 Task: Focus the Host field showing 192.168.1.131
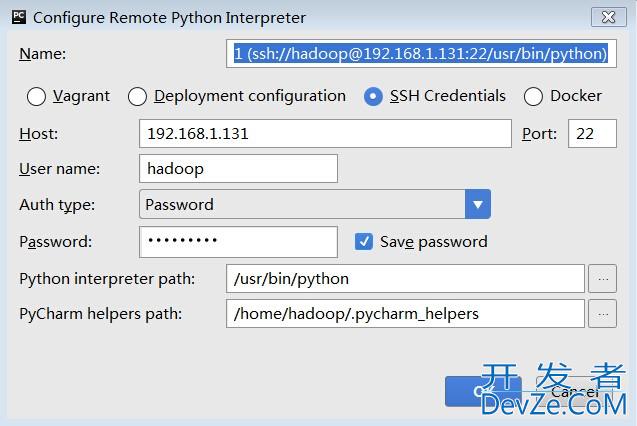pyautogui.click(x=325, y=134)
